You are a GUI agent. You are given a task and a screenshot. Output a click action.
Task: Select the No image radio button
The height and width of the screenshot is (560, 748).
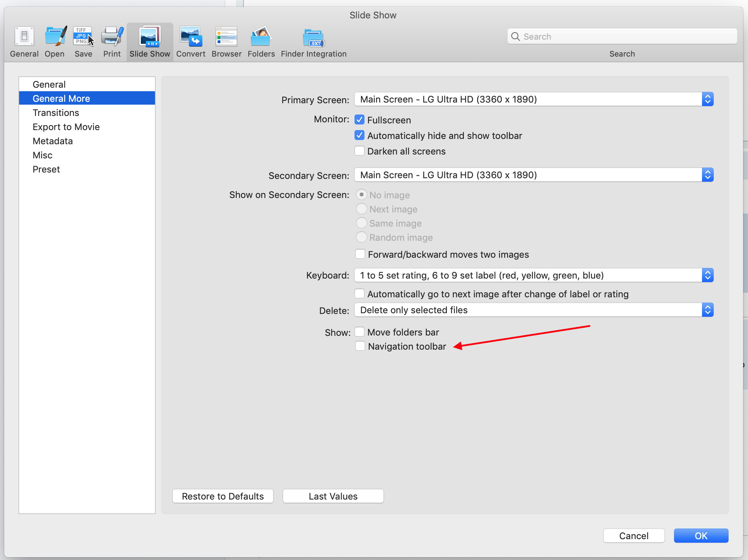[361, 195]
